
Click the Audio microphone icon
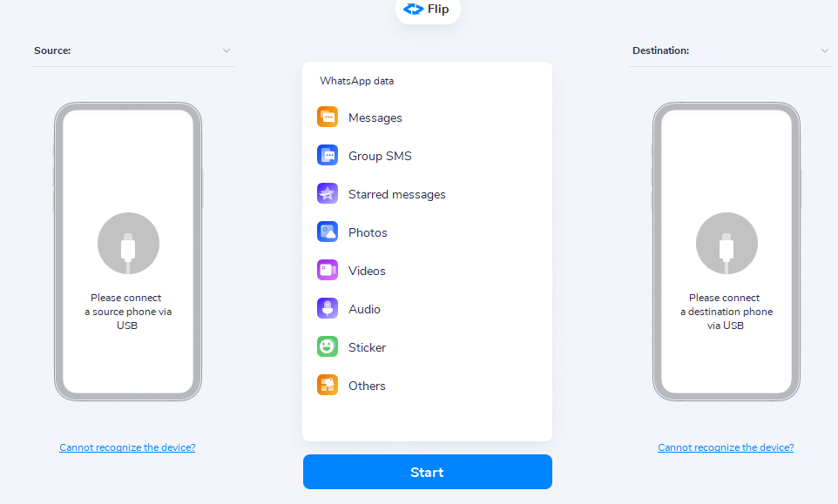click(328, 309)
